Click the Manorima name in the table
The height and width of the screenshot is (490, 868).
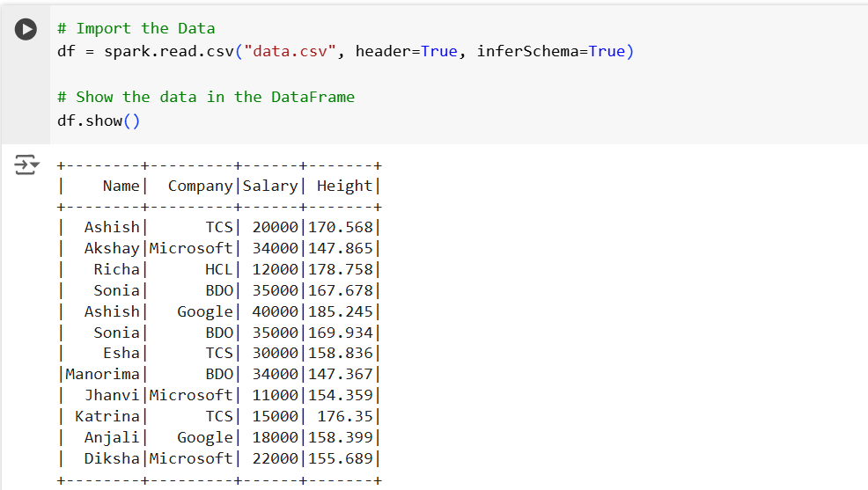pos(102,375)
